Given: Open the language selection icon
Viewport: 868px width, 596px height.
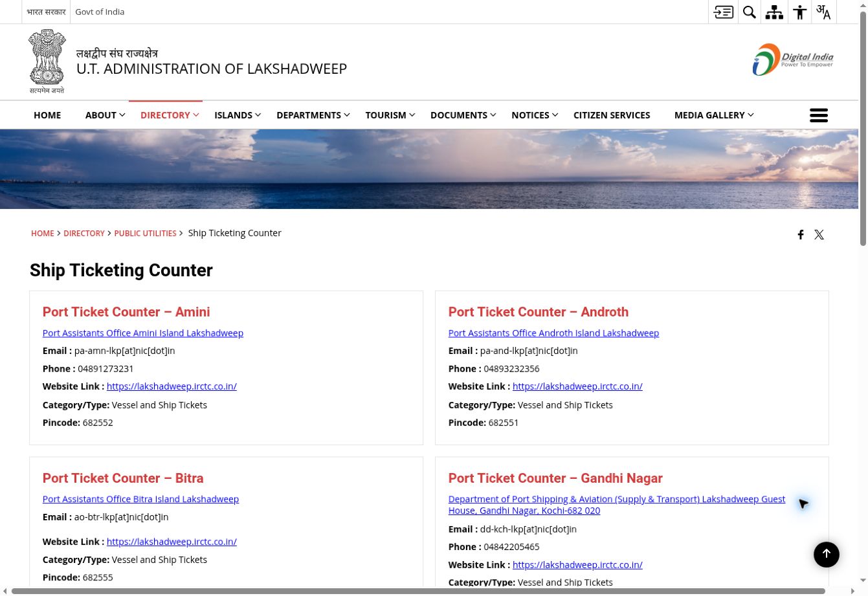Looking at the screenshot, I should pyautogui.click(x=823, y=12).
